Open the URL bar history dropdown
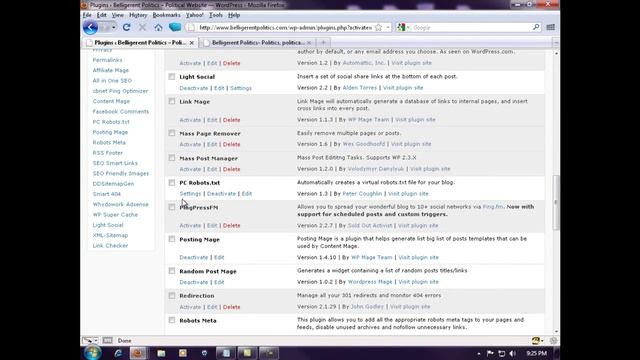This screenshot has width=640, height=360. (x=388, y=27)
